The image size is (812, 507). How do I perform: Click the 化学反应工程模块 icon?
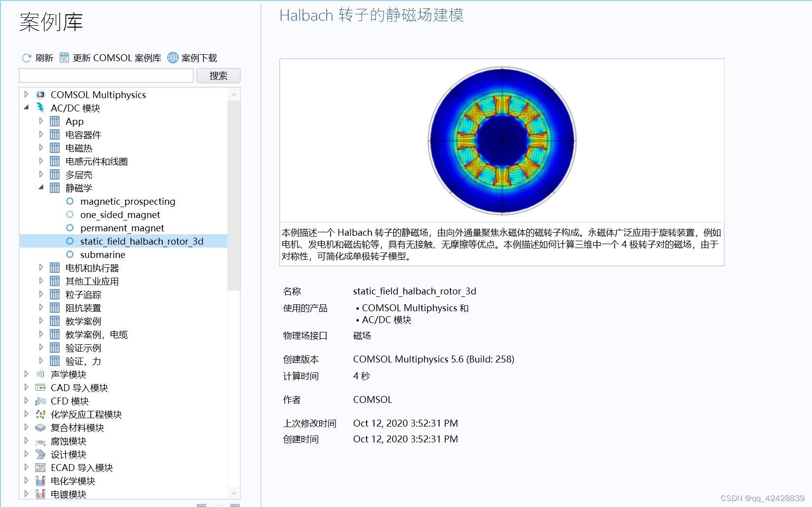click(40, 414)
